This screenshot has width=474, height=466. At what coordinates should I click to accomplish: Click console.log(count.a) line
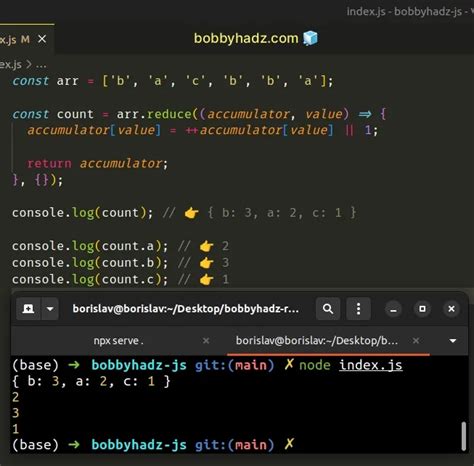coord(120,246)
